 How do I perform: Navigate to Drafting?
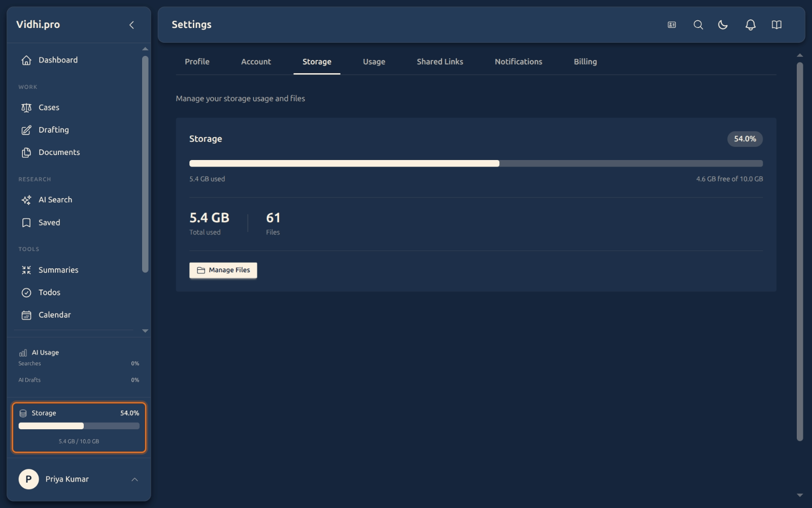click(x=54, y=130)
